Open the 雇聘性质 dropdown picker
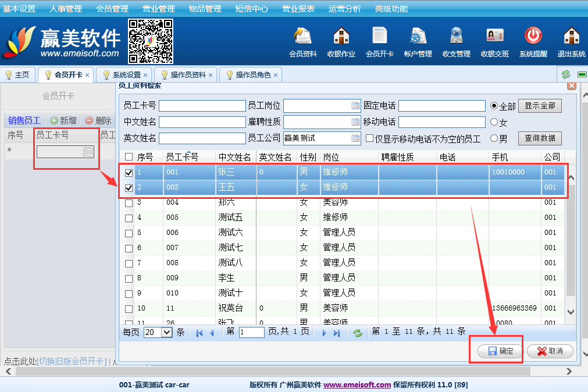 click(x=355, y=122)
